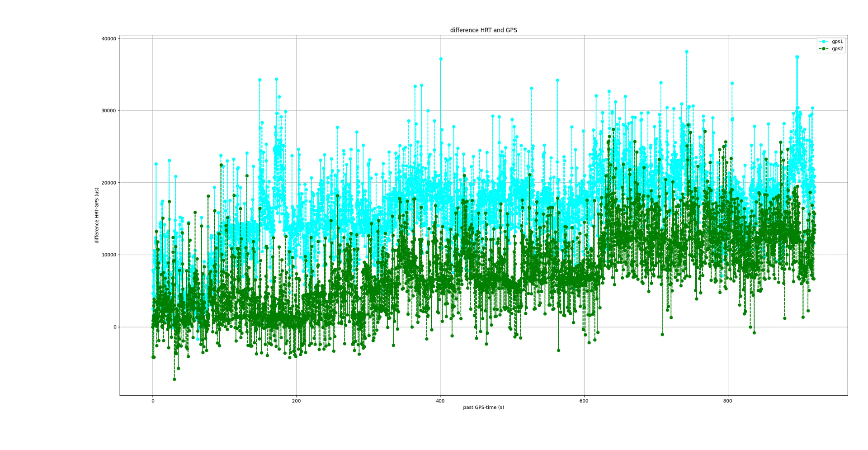The width and height of the screenshot is (868, 450).
Task: Click the 0 tick label on x-axis
Action: [x=153, y=401]
